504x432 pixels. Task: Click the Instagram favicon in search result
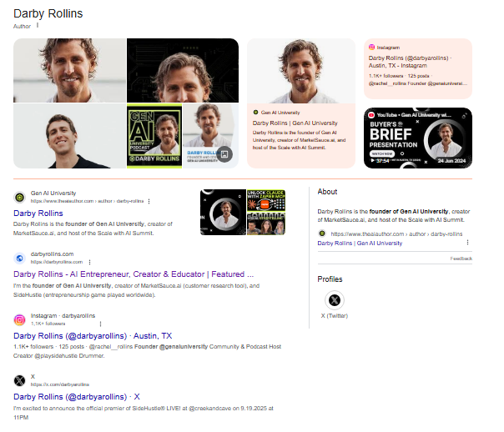click(x=19, y=320)
